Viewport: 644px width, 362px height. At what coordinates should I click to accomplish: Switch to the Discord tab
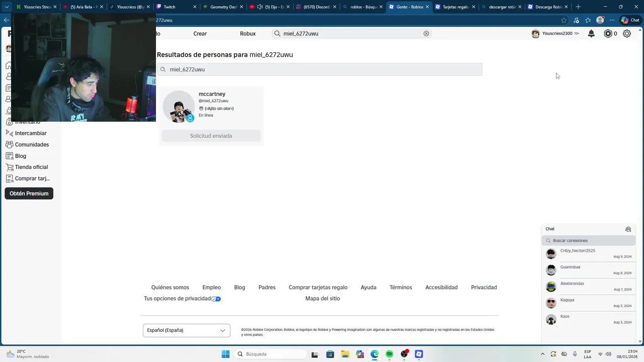pyautogui.click(x=315, y=7)
